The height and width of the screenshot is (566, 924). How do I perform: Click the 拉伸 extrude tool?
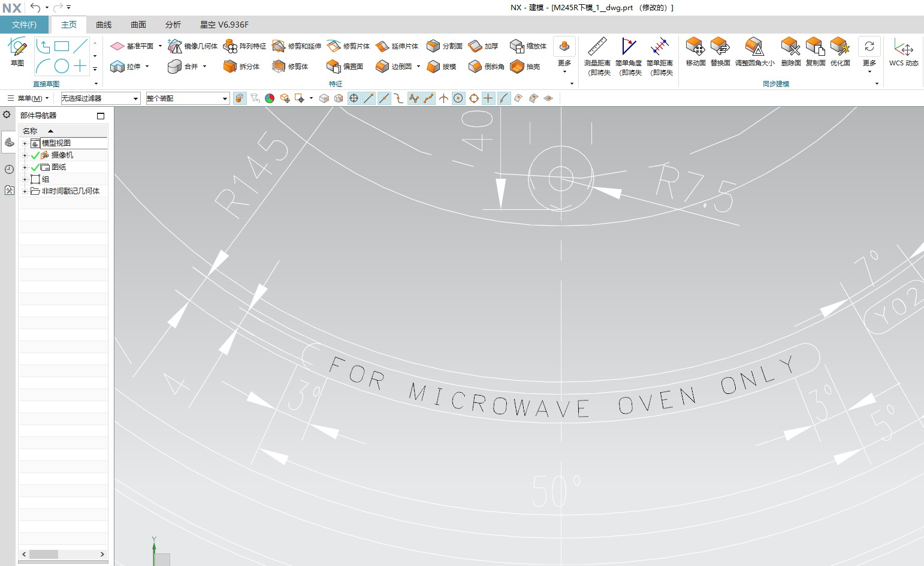coord(125,67)
